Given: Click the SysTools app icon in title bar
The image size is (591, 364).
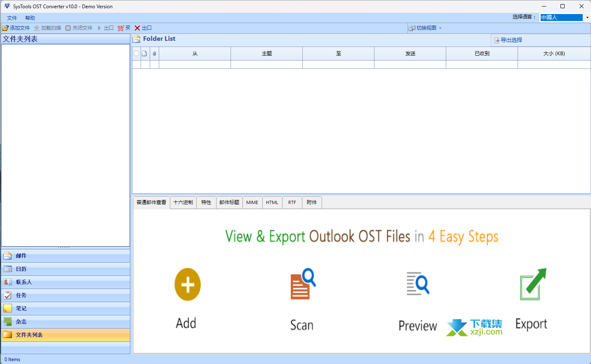Looking at the screenshot, I should pyautogui.click(x=7, y=6).
